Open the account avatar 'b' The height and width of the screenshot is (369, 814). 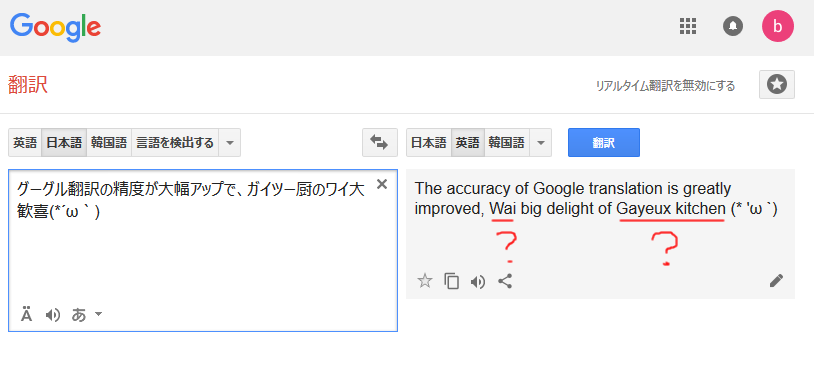point(778,26)
